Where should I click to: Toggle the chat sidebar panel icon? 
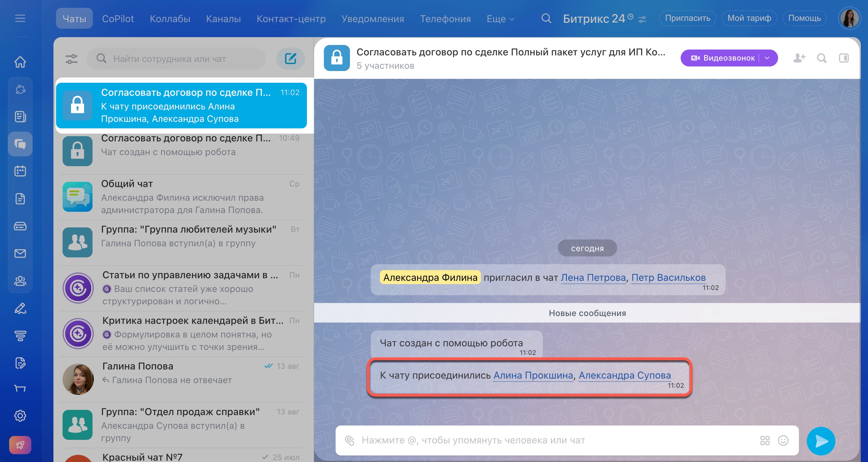tap(844, 58)
